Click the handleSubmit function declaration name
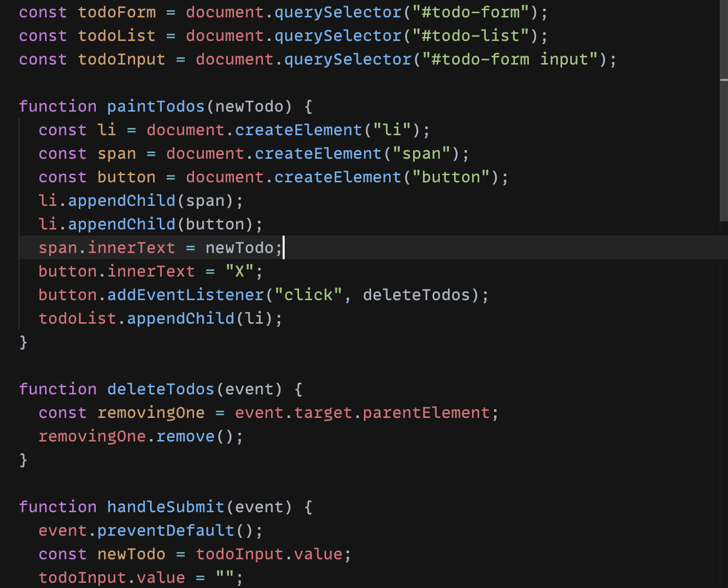Screen dimensions: 728x588 165,507
